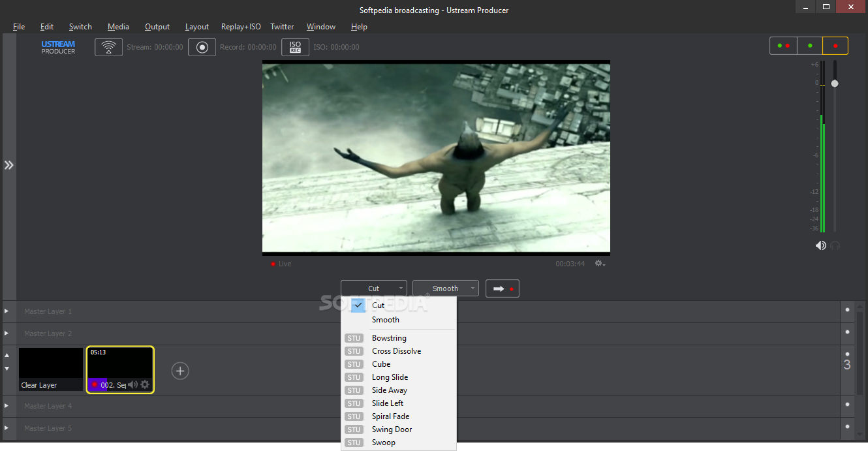Choose Slide Left transition
Viewport: 868px width, 451px height.
point(399,403)
